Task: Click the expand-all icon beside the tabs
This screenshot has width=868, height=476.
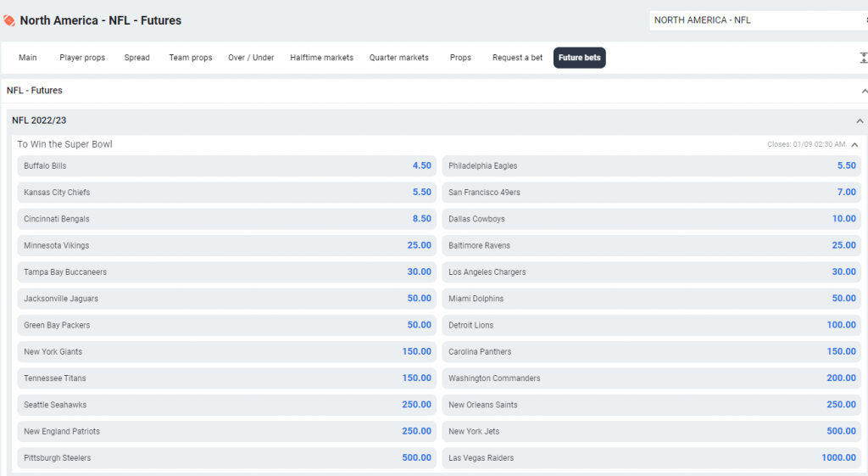Action: 864,58
